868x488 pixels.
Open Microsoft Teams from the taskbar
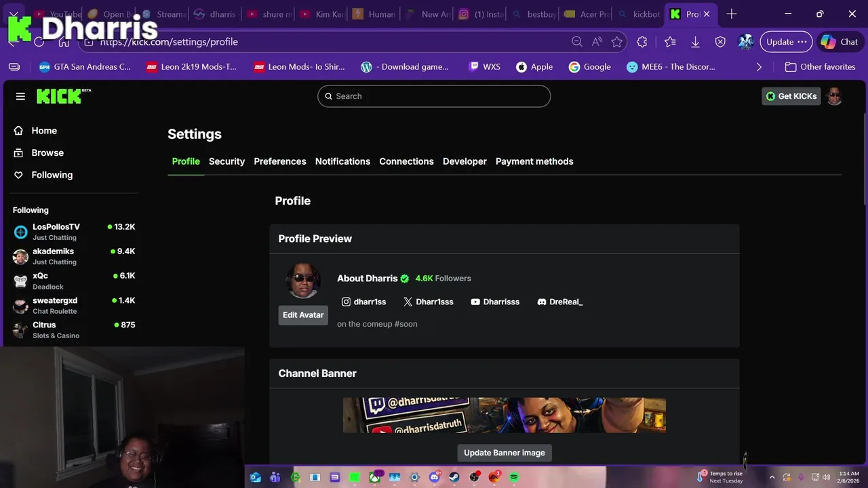coord(275,477)
